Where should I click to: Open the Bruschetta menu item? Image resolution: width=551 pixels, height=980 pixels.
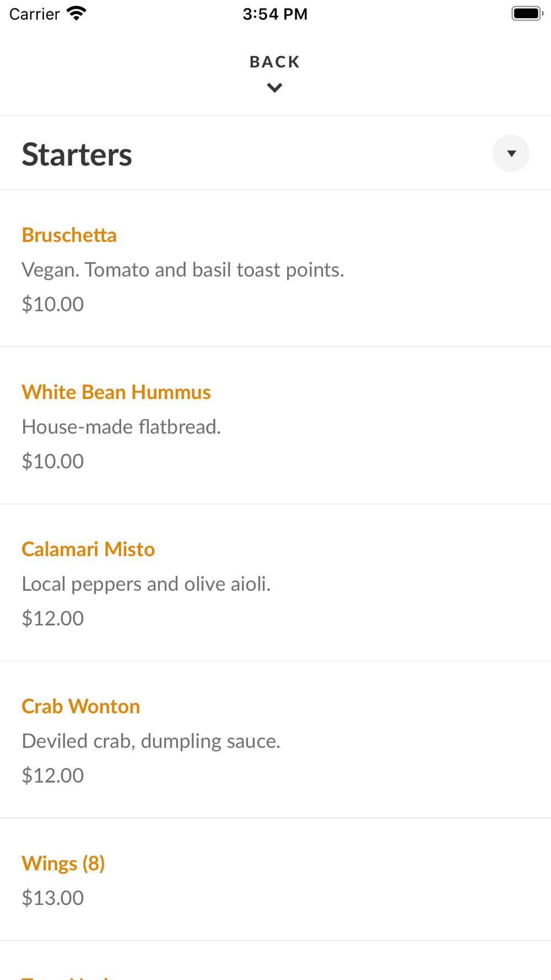pyautogui.click(x=69, y=235)
